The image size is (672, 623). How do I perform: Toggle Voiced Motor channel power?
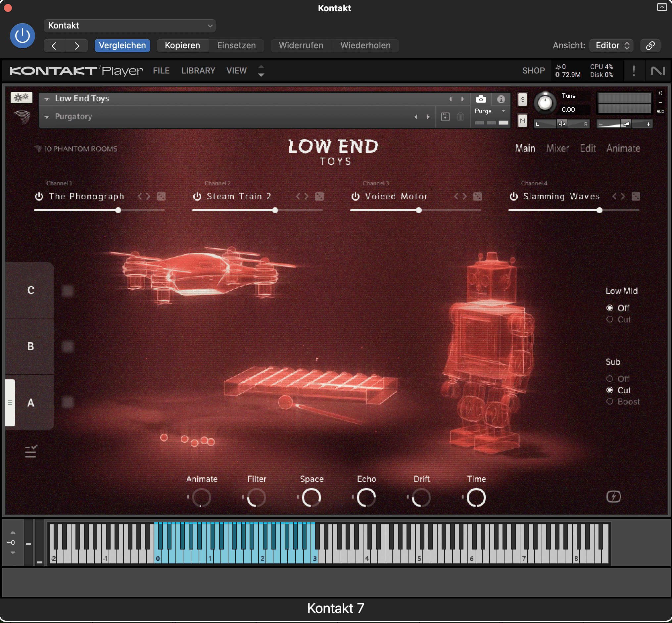(x=356, y=196)
